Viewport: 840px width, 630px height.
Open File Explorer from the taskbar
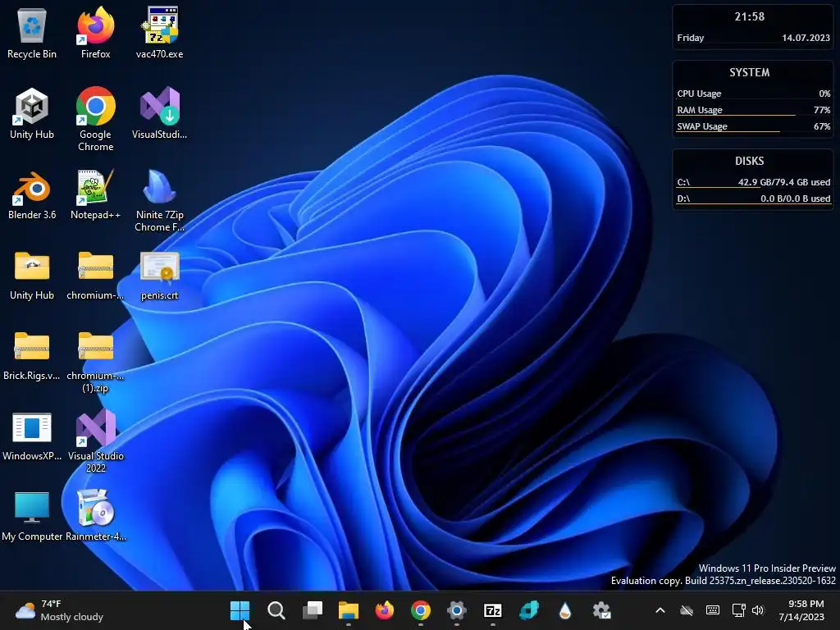(x=348, y=610)
